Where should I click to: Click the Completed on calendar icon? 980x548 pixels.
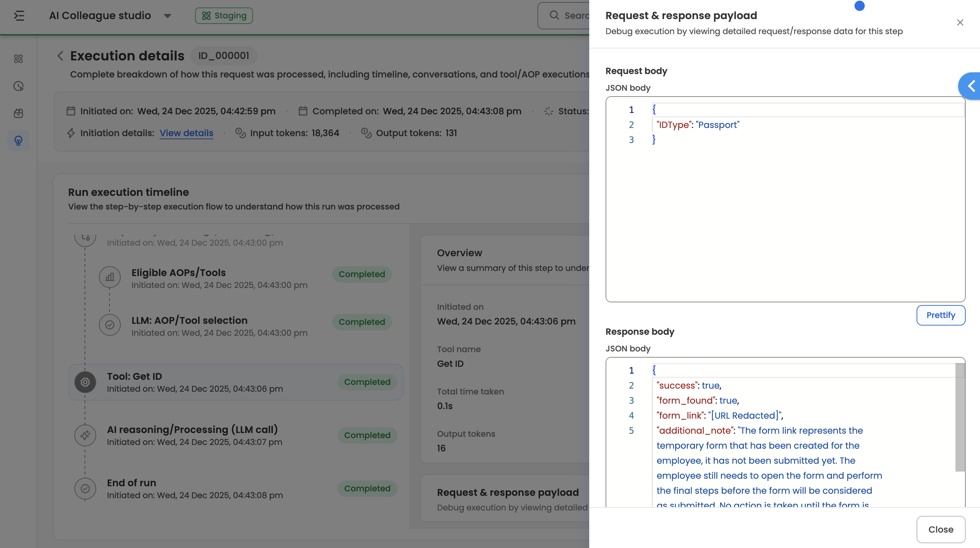point(303,111)
